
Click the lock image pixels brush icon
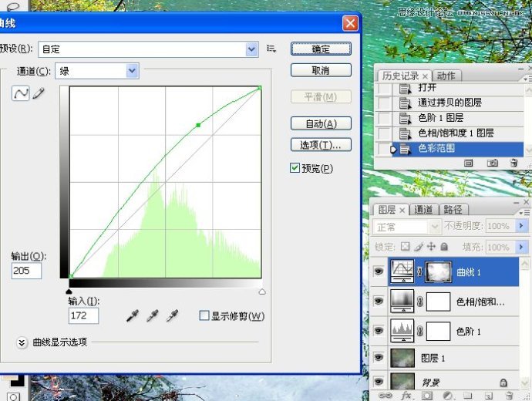click(419, 247)
